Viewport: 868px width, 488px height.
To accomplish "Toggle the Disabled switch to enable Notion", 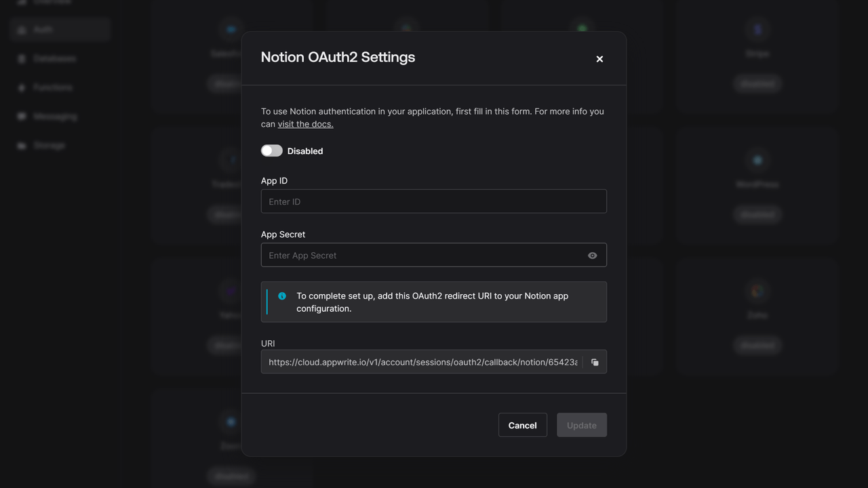I will click(272, 150).
